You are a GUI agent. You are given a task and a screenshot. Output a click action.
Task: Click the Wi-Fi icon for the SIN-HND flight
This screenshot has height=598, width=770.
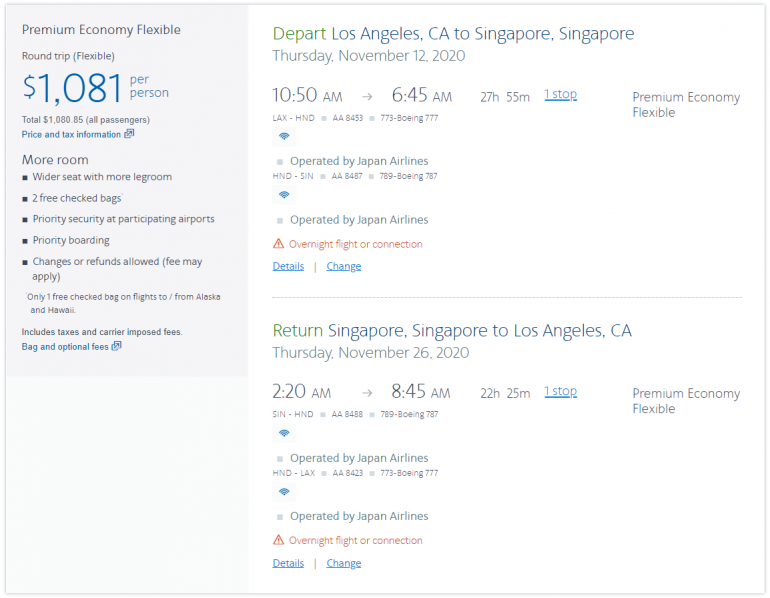pyautogui.click(x=284, y=433)
